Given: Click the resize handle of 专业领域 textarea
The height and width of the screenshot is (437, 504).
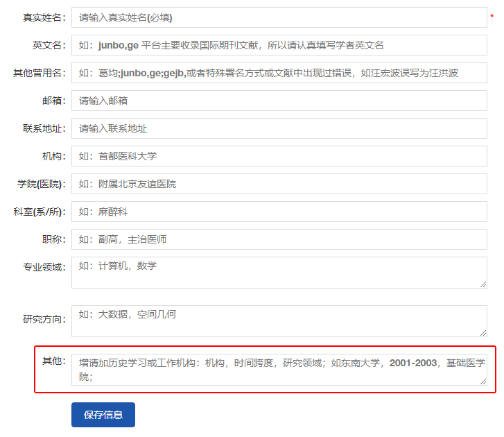Looking at the screenshot, I should click(483, 284).
